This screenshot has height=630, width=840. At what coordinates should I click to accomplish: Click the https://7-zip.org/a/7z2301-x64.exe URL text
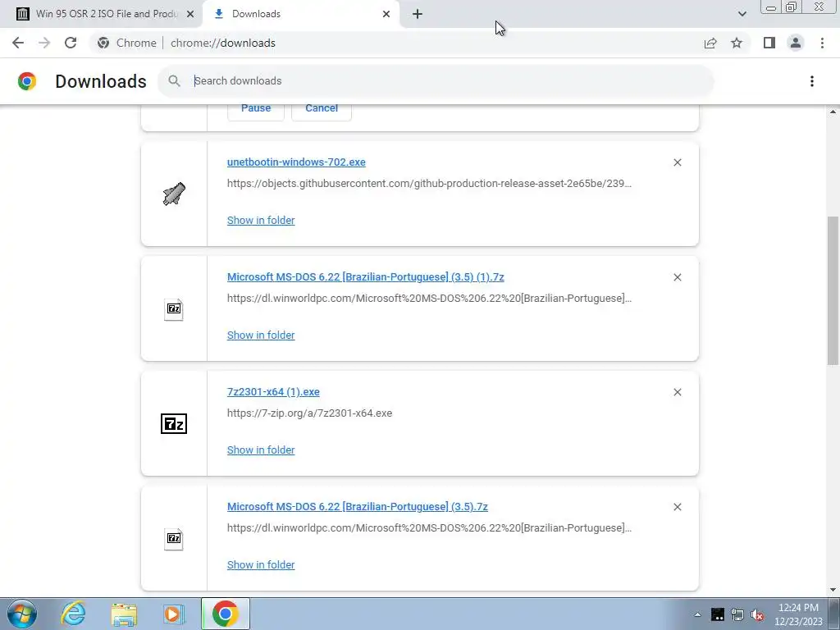click(x=309, y=413)
